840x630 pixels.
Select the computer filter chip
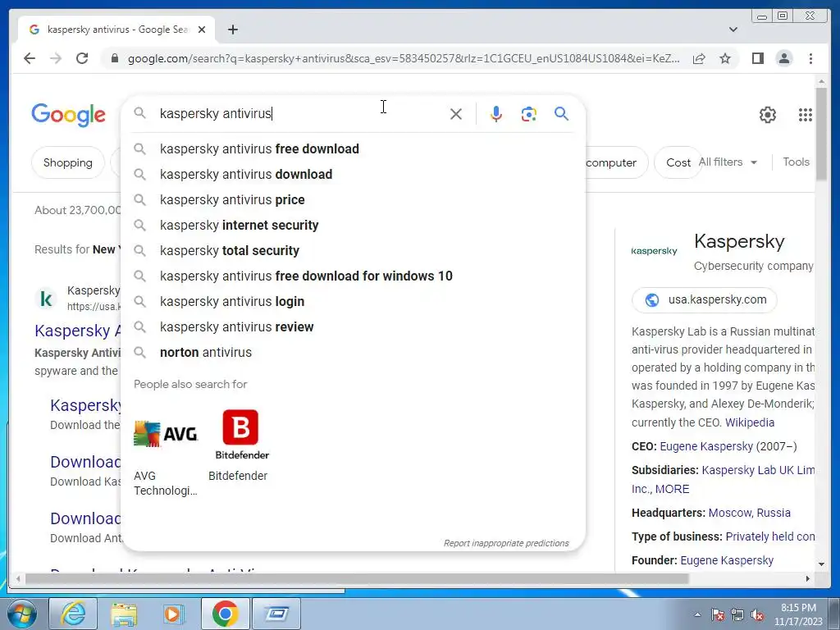[615, 162]
